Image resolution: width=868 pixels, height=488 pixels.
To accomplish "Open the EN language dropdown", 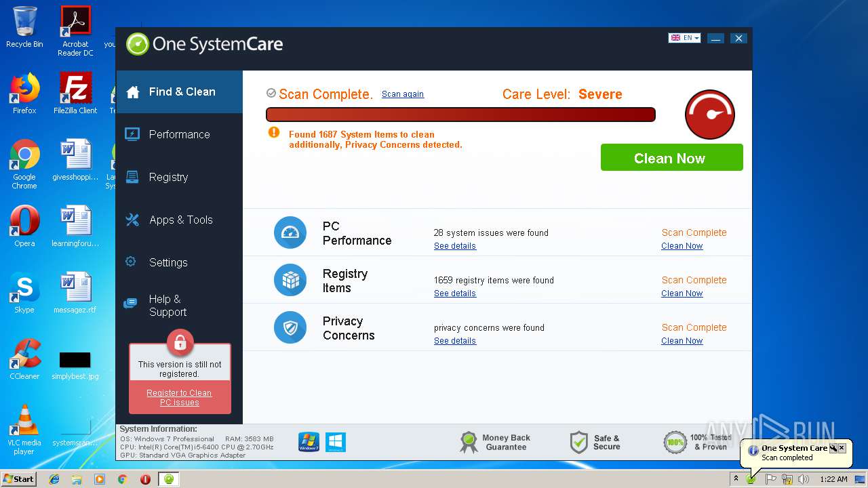I will tap(684, 38).
